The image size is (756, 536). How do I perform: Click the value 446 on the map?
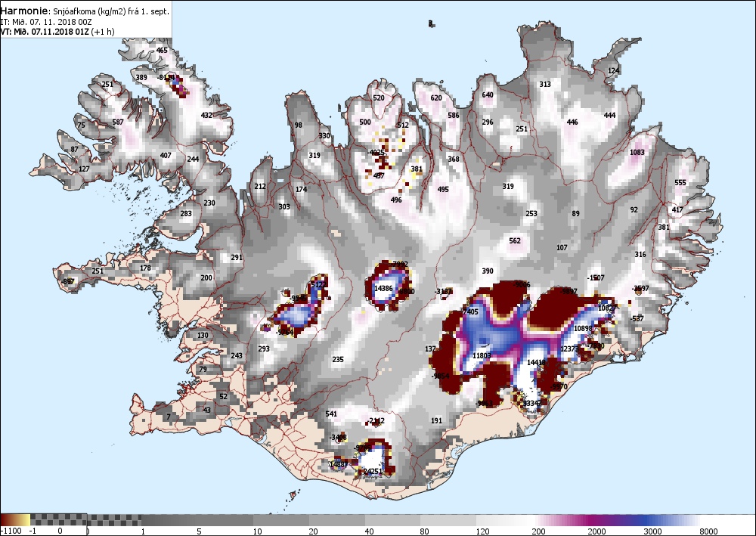pos(572,122)
